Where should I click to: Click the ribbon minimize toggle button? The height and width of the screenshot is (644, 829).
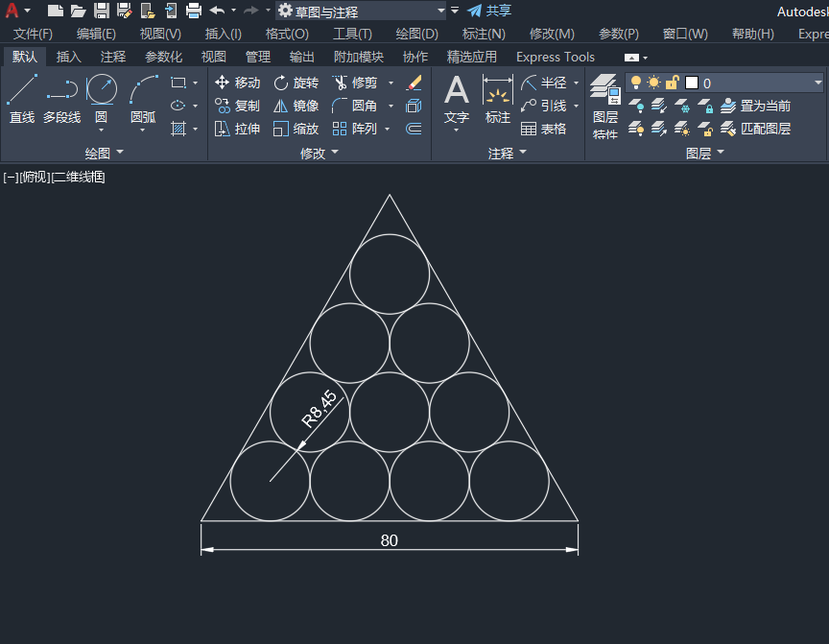(631, 57)
